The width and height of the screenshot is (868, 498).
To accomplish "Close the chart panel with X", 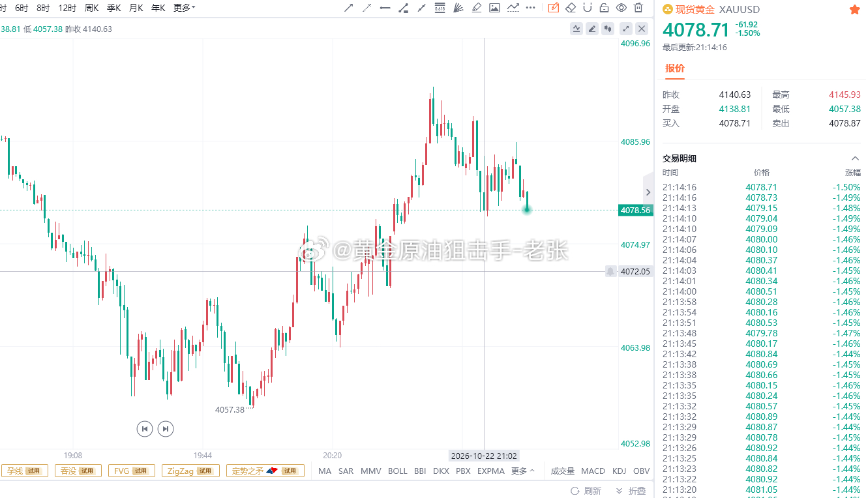I will point(642,29).
